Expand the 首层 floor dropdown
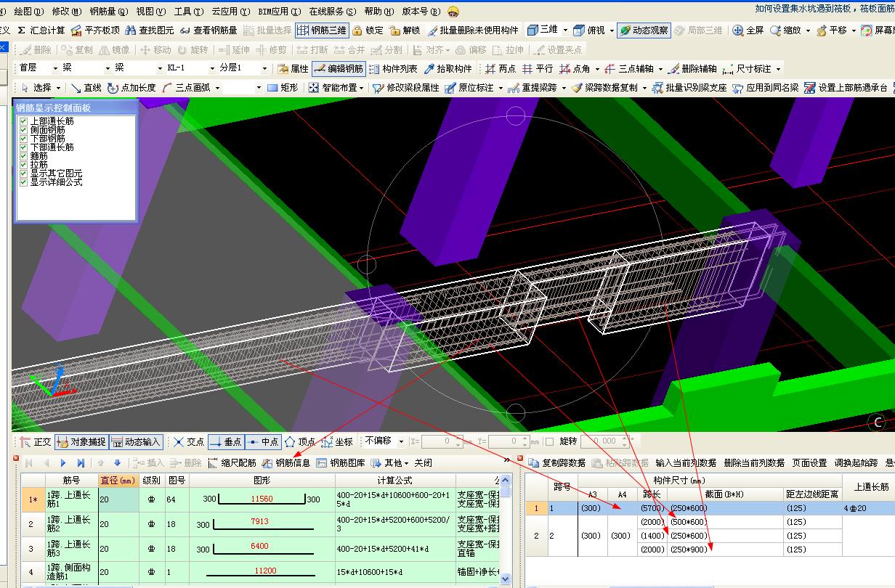 54,68
